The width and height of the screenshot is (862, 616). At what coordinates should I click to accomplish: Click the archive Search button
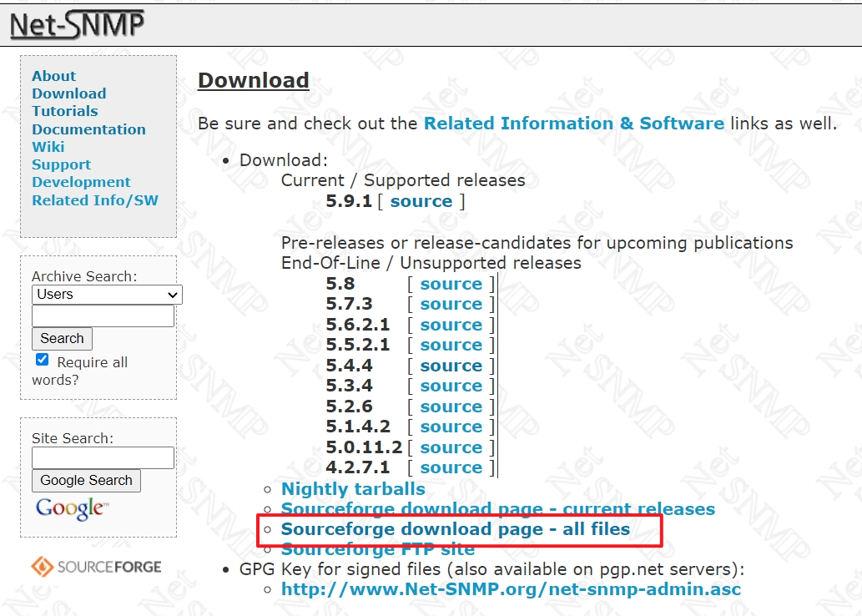(x=62, y=338)
